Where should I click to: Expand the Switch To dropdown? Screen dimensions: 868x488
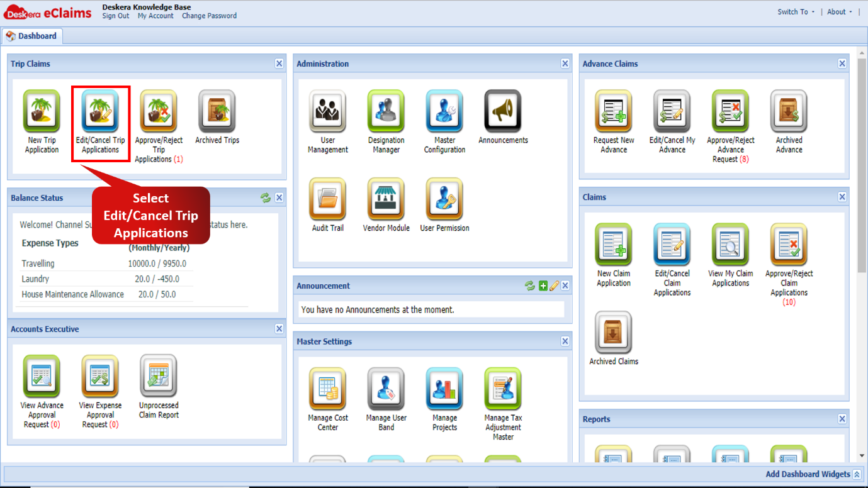(796, 12)
